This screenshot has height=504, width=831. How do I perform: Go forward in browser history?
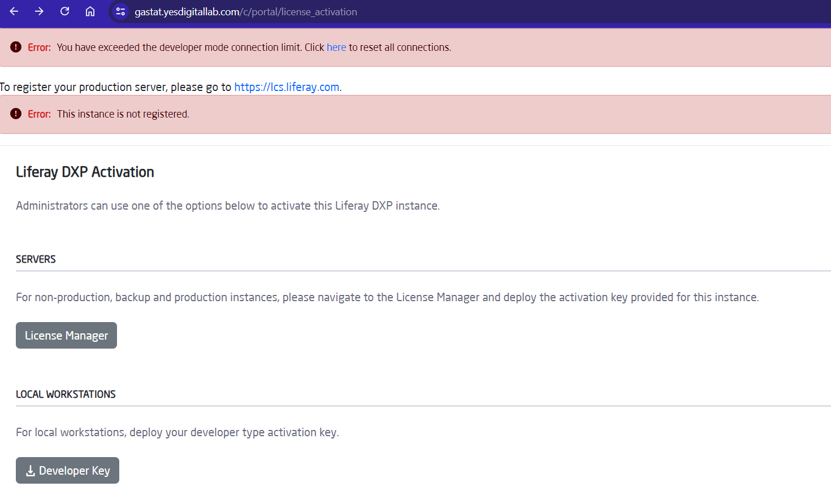(39, 11)
